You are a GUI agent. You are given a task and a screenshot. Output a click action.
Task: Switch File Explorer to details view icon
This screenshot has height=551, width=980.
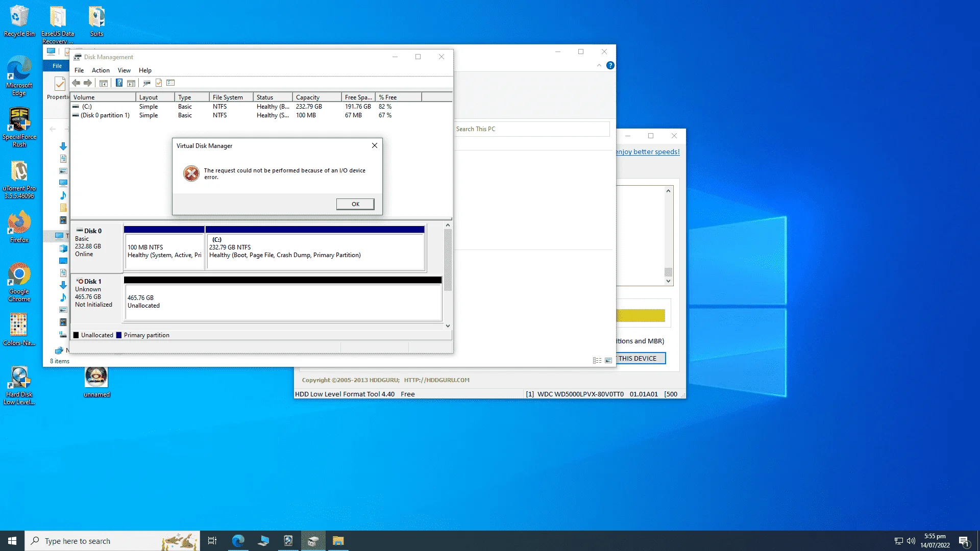click(x=597, y=360)
